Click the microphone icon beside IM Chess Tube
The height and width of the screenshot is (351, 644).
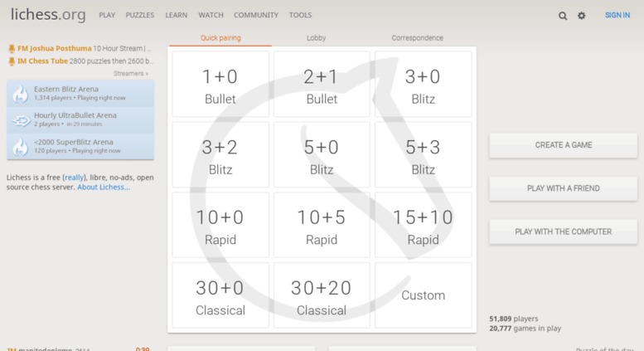click(x=12, y=61)
